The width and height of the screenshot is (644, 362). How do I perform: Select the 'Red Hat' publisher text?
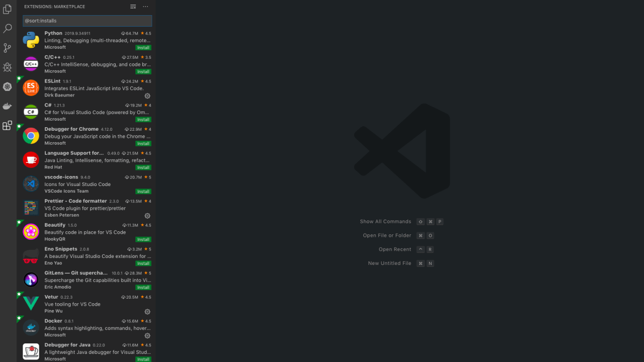click(x=53, y=167)
